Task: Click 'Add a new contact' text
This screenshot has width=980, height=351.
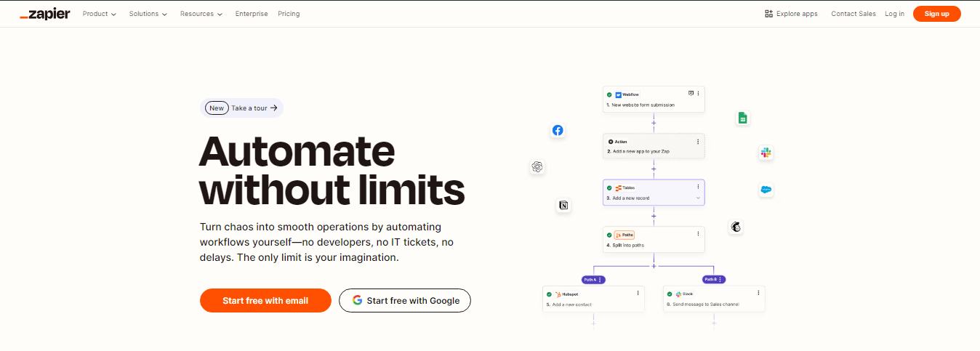Action: point(573,304)
